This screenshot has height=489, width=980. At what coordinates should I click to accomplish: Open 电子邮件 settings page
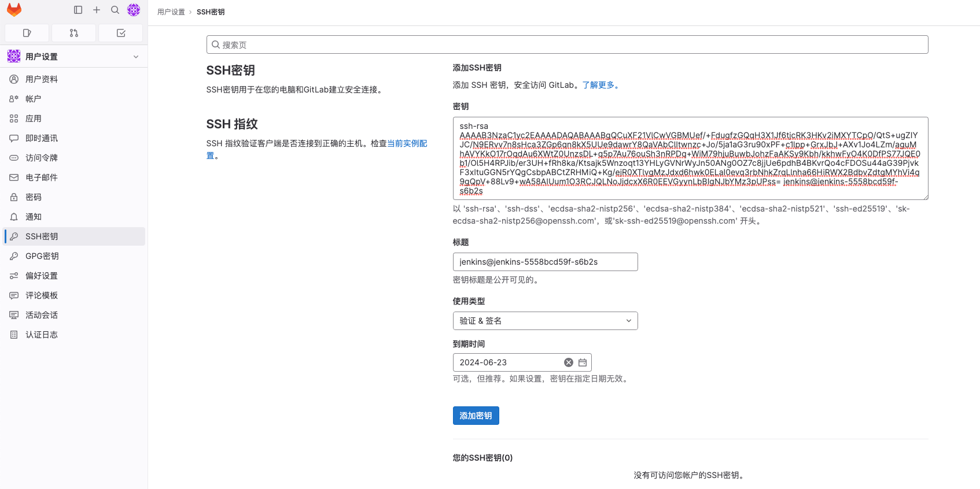tap(74, 177)
